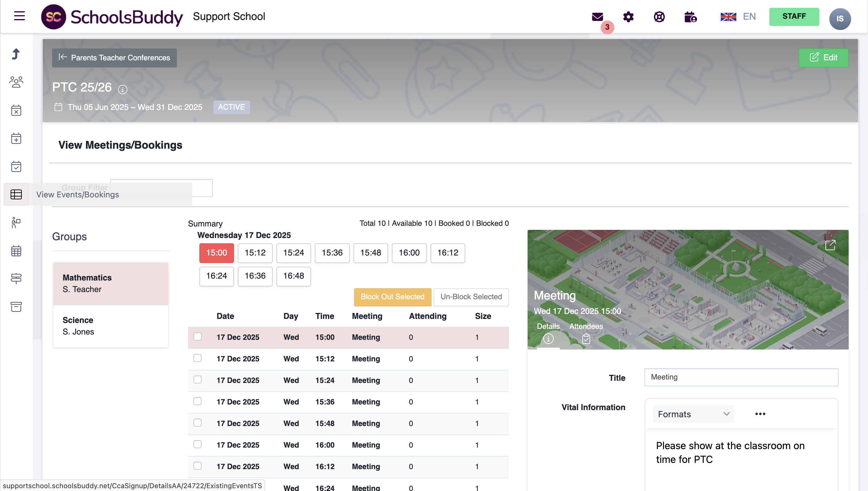Screen dimensions: 868x491
Task: Click View Events/Bookings sidebar icon
Action: pyautogui.click(x=16, y=194)
